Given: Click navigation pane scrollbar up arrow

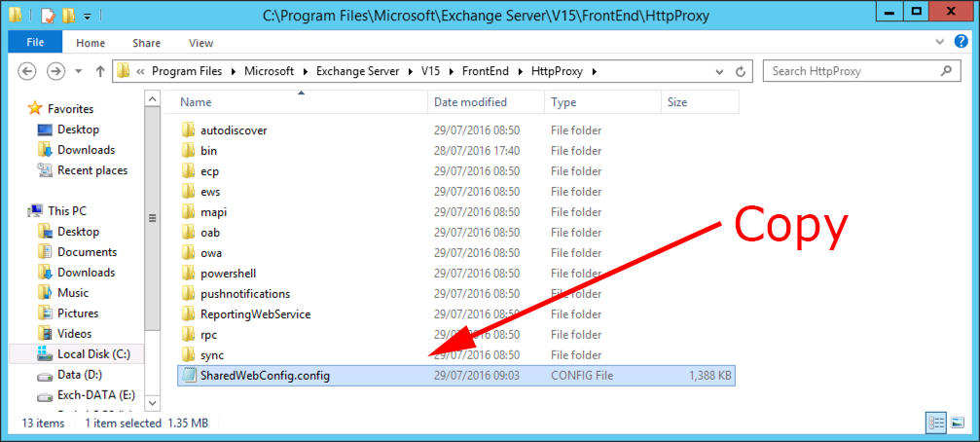Looking at the screenshot, I should coord(152,98).
